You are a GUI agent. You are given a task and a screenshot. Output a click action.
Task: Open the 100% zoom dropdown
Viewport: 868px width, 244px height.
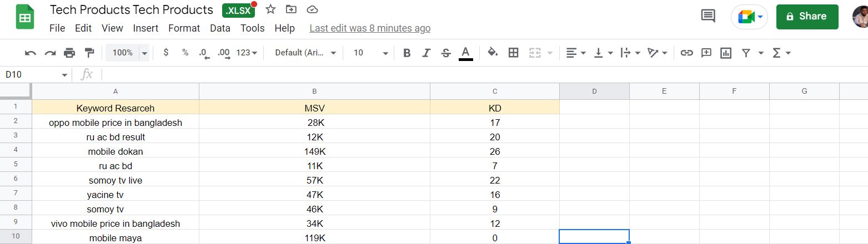coord(129,53)
